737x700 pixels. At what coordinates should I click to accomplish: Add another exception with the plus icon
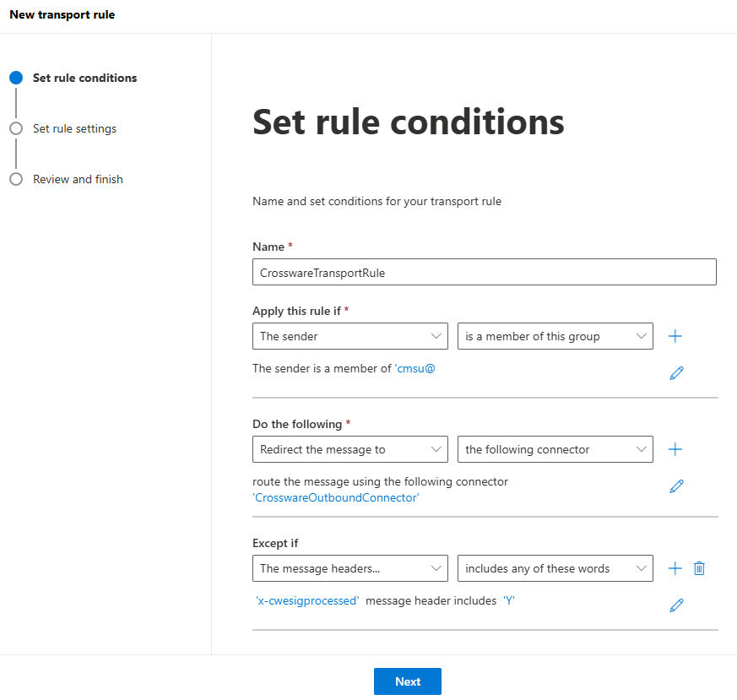coord(675,568)
